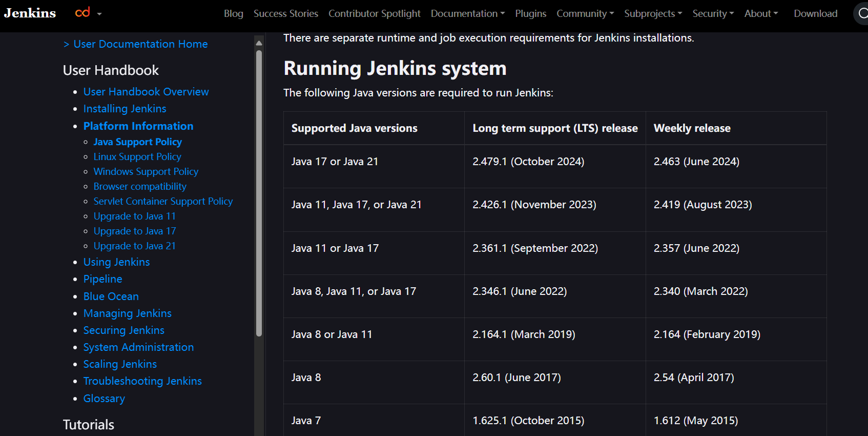Open Browser compatibility page
Image resolution: width=868 pixels, height=436 pixels.
pyautogui.click(x=140, y=187)
